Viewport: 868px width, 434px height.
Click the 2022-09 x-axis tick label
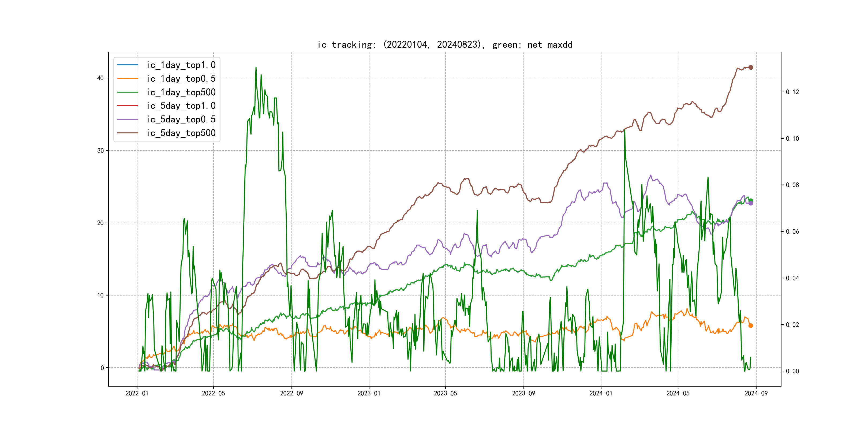click(x=291, y=393)
